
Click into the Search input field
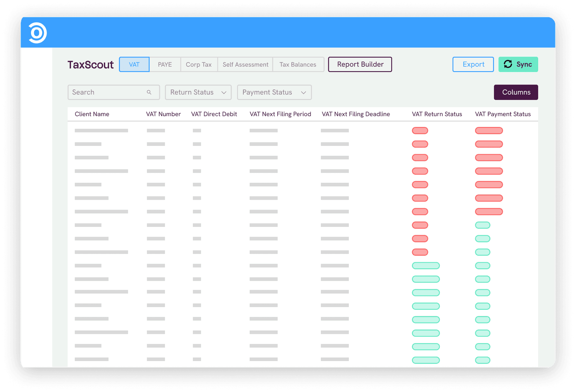(x=114, y=92)
